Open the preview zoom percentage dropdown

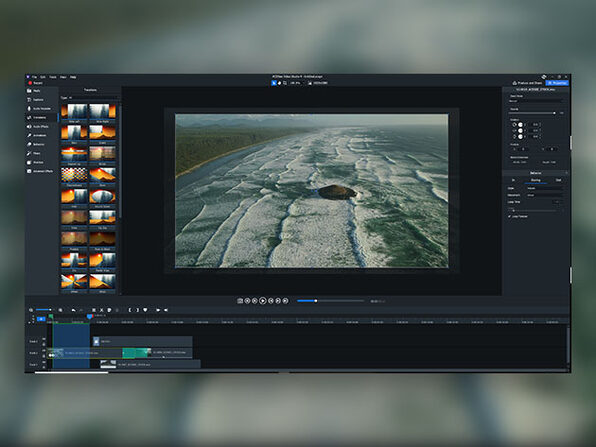coord(296,83)
